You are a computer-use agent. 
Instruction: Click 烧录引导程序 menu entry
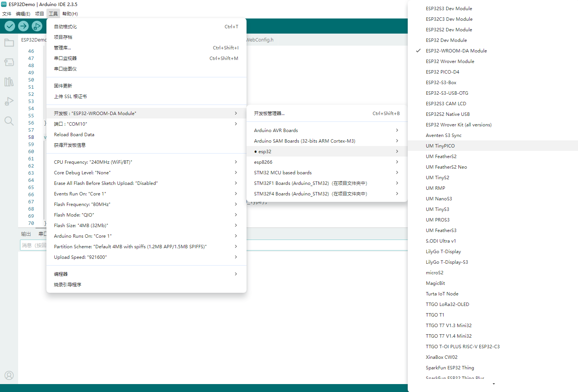(146, 284)
